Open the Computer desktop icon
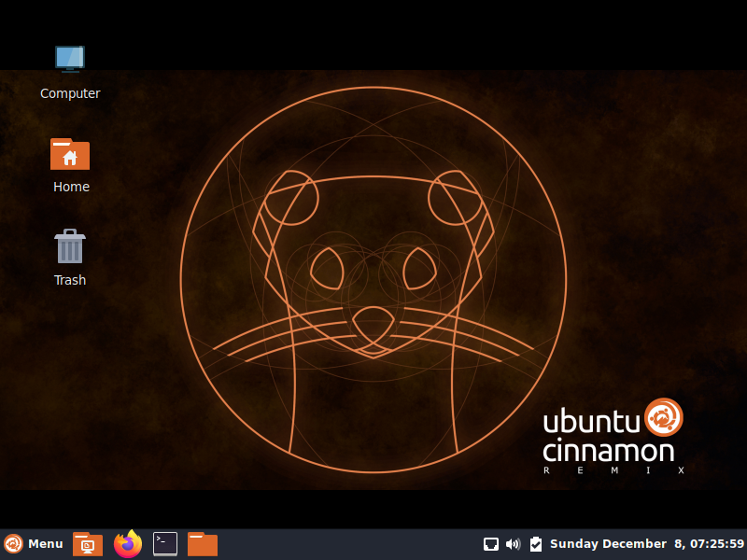The height and width of the screenshot is (560, 747). 70,59
